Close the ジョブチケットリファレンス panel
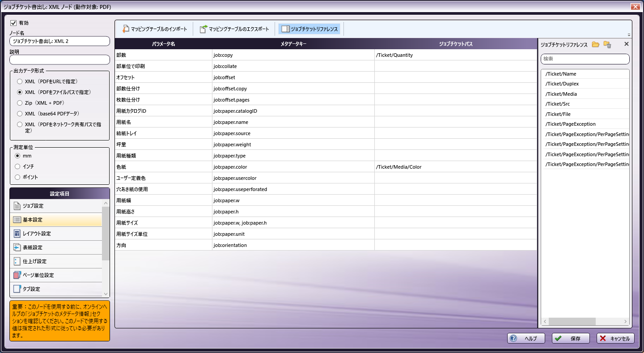 pyautogui.click(x=626, y=44)
